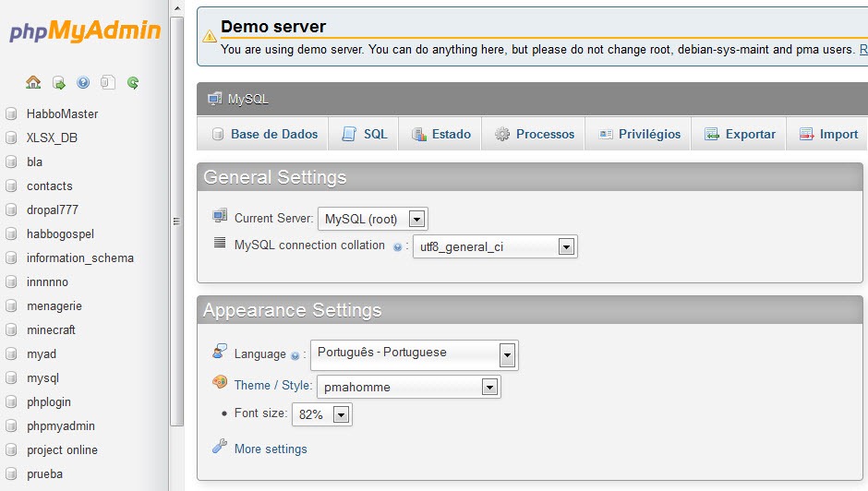
Task: Open the help documentation question-mark icon
Action: (83, 82)
